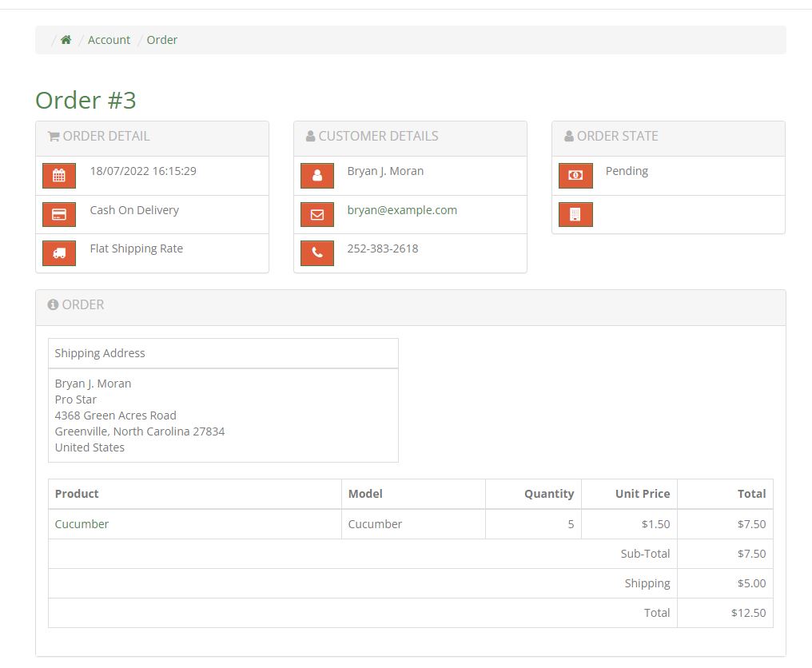Click the customer person icon
Image resolution: width=812 pixels, height=668 pixels.
tap(317, 176)
